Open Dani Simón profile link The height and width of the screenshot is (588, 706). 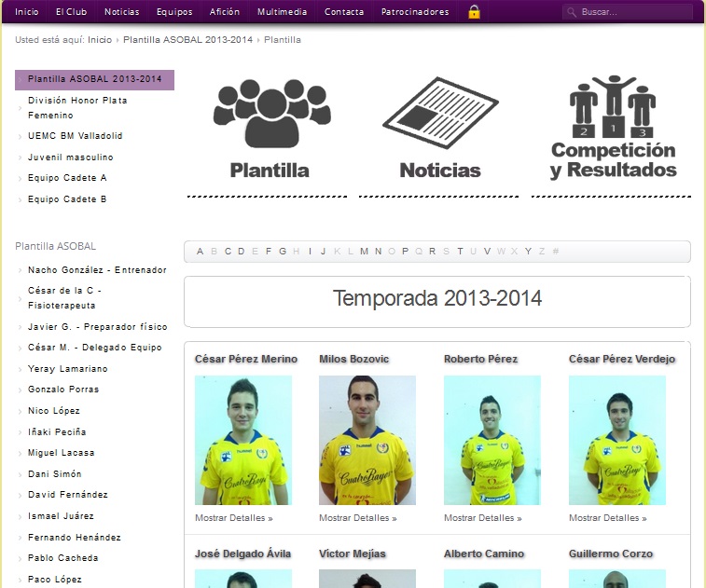(x=54, y=473)
